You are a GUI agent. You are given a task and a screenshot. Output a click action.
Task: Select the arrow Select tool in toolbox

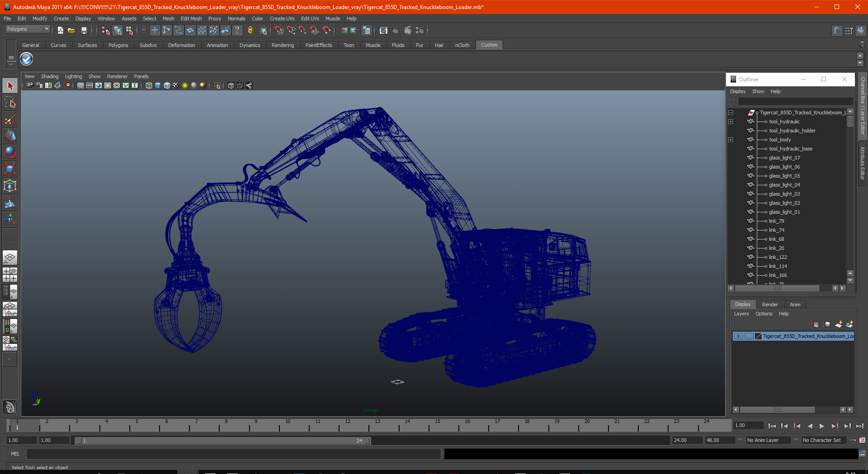(10, 85)
